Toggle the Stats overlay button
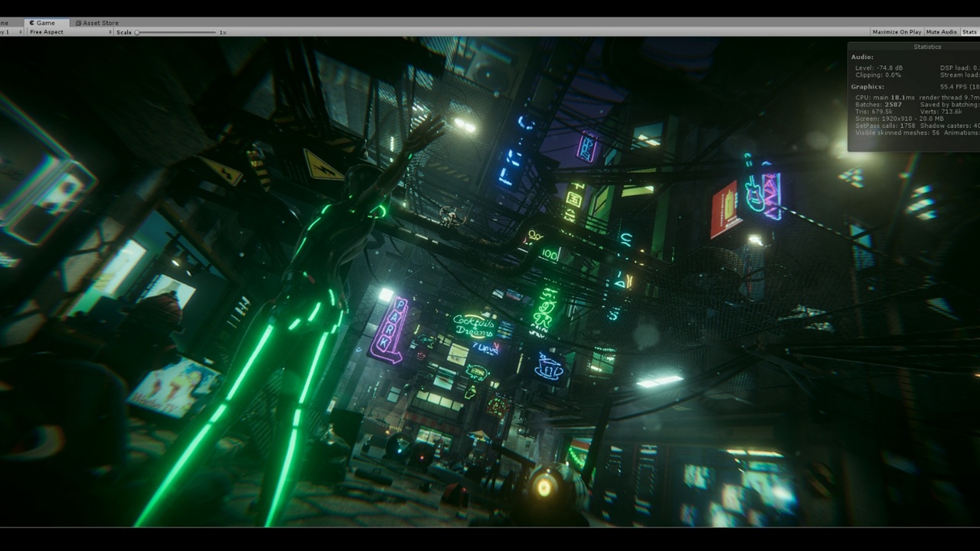 click(969, 32)
